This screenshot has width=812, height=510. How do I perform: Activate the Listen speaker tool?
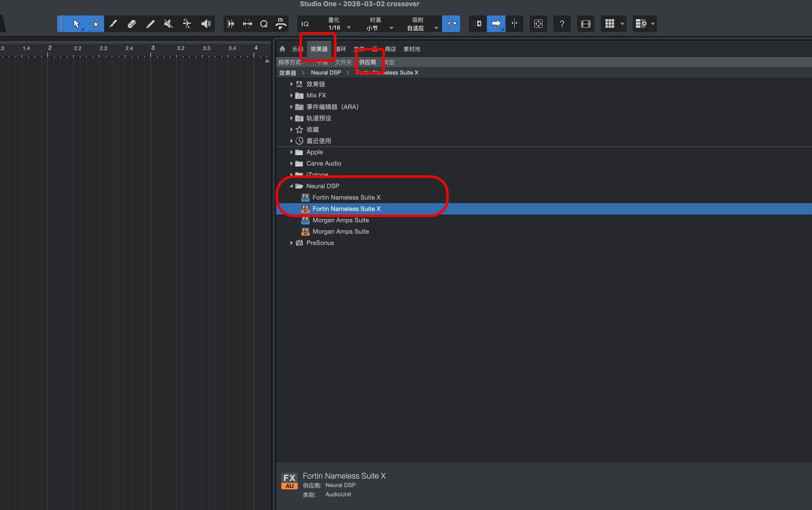pos(206,24)
